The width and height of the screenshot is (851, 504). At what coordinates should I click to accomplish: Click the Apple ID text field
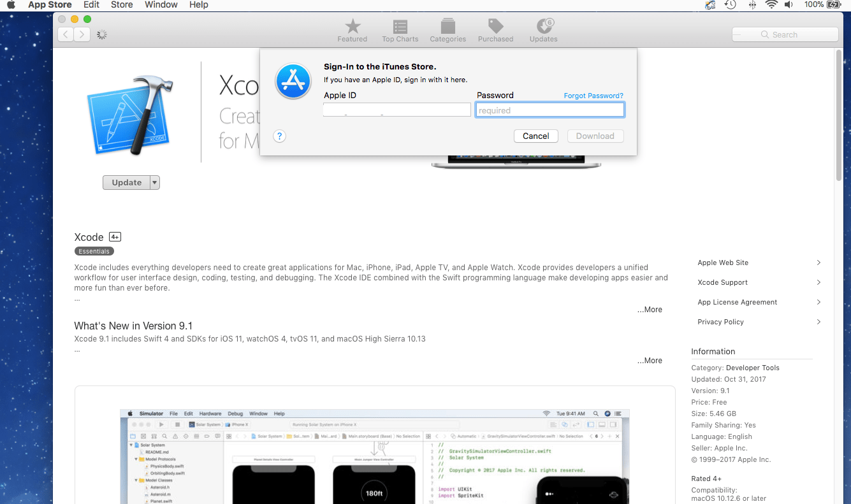click(x=397, y=110)
